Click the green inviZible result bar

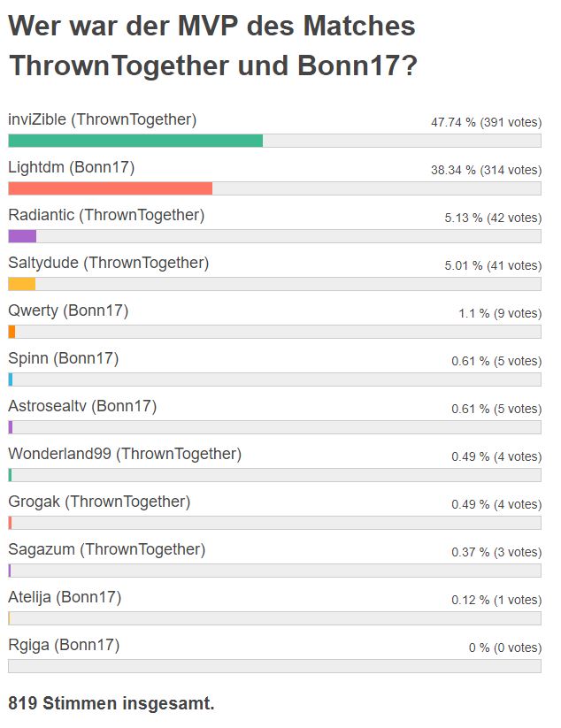(135, 141)
